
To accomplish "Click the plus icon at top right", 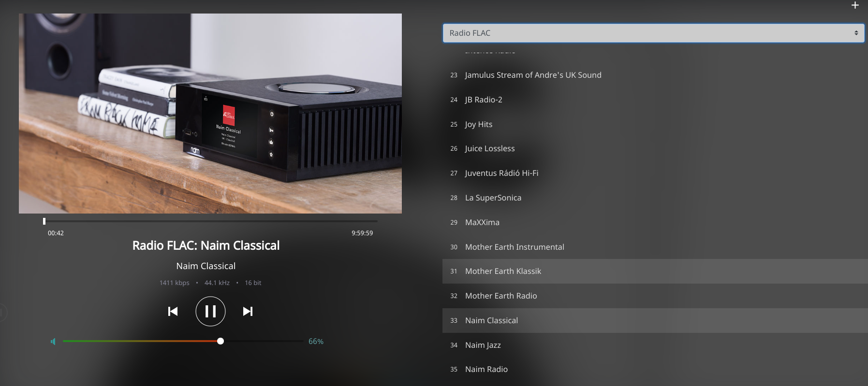I will point(855,5).
